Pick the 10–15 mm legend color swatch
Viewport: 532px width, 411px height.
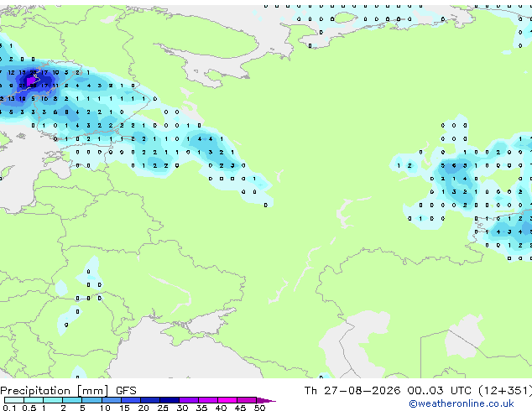coord(112,400)
